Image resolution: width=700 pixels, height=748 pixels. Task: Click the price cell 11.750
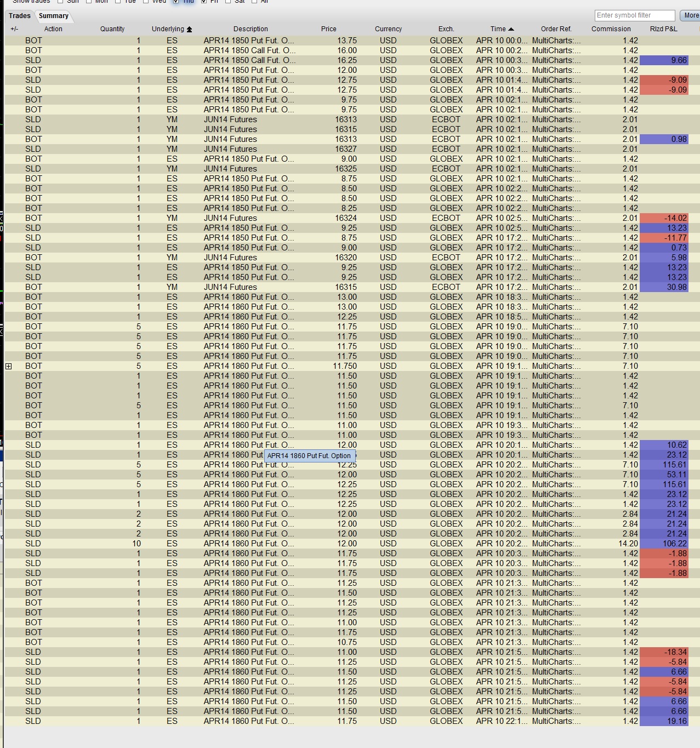click(345, 366)
